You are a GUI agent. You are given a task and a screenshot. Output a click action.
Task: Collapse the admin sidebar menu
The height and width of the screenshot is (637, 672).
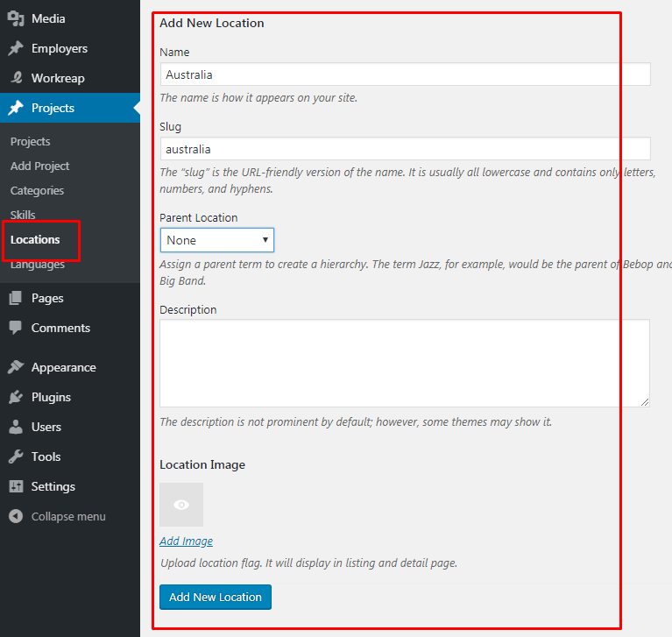pos(57,516)
